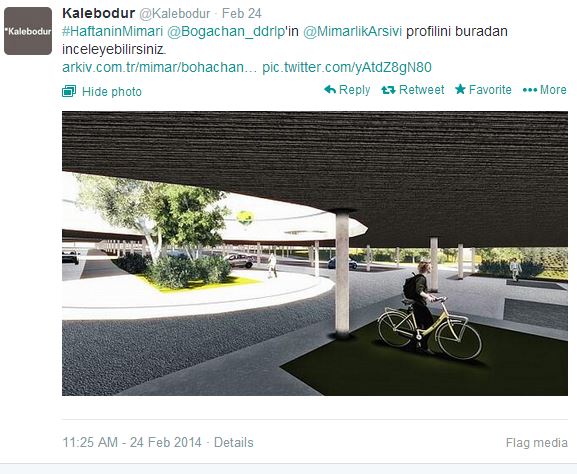Open the architectural rendering photo with cyclist
Screen dimensions: 577x474
(315, 254)
